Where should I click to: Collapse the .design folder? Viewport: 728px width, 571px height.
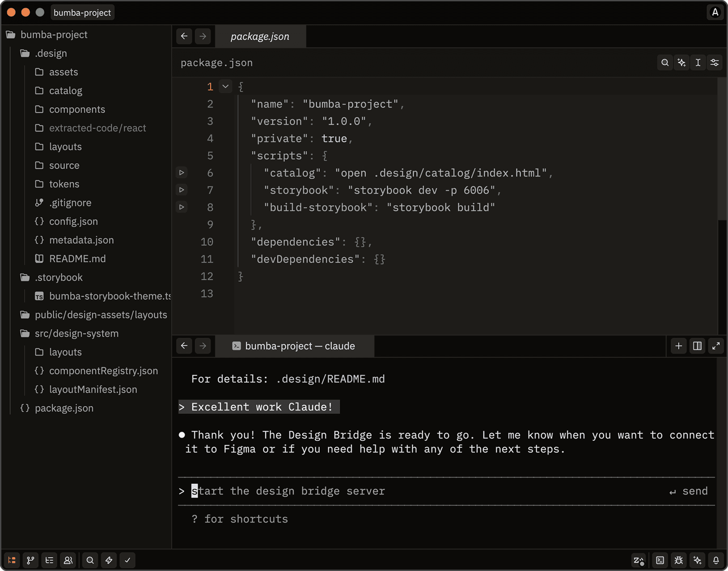pyautogui.click(x=44, y=53)
